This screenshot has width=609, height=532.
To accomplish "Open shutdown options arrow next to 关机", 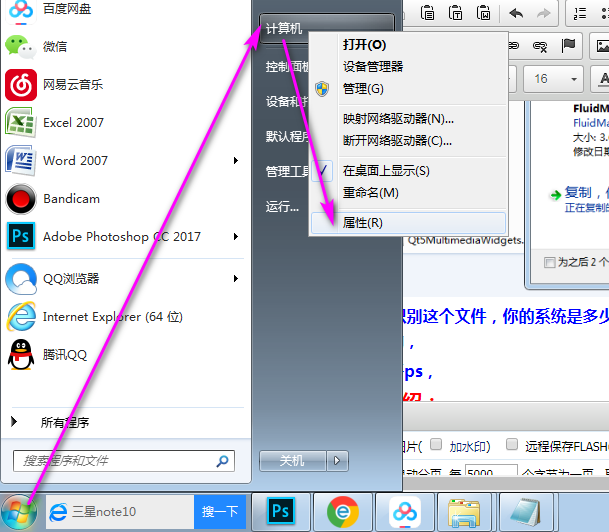I will pyautogui.click(x=337, y=461).
